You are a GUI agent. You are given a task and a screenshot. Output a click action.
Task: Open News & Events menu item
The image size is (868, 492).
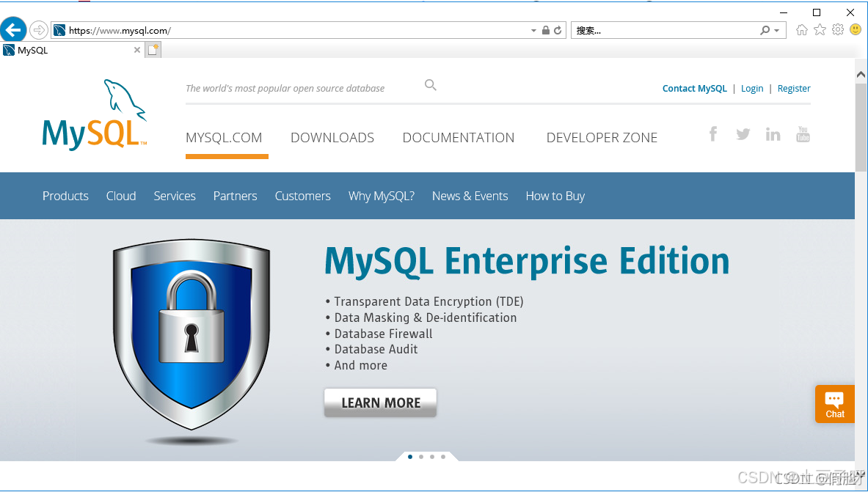(x=470, y=196)
